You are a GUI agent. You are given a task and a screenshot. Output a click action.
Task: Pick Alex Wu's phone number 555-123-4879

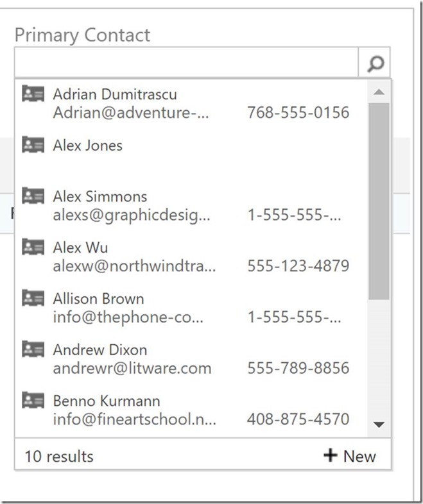click(298, 265)
